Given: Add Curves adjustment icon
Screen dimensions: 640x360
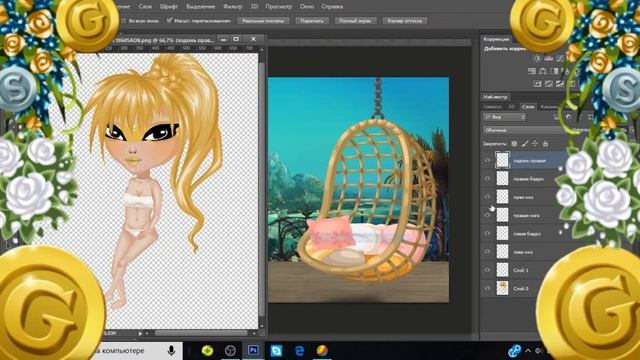Looking at the screenshot, I should click(x=560, y=59).
